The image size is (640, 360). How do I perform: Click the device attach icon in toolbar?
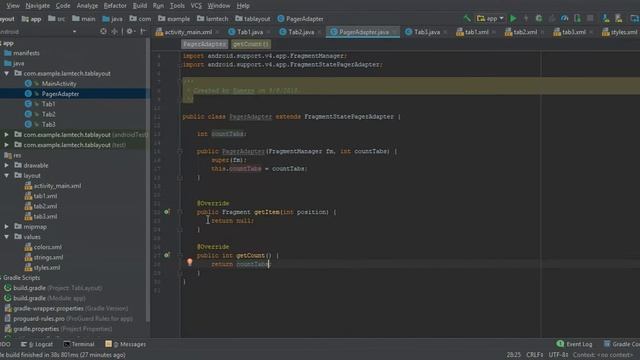click(x=577, y=18)
